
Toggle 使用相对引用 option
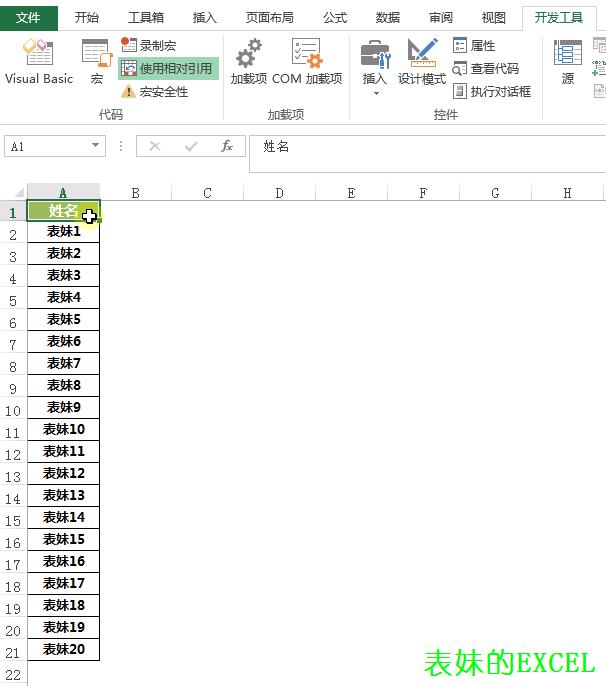point(168,69)
